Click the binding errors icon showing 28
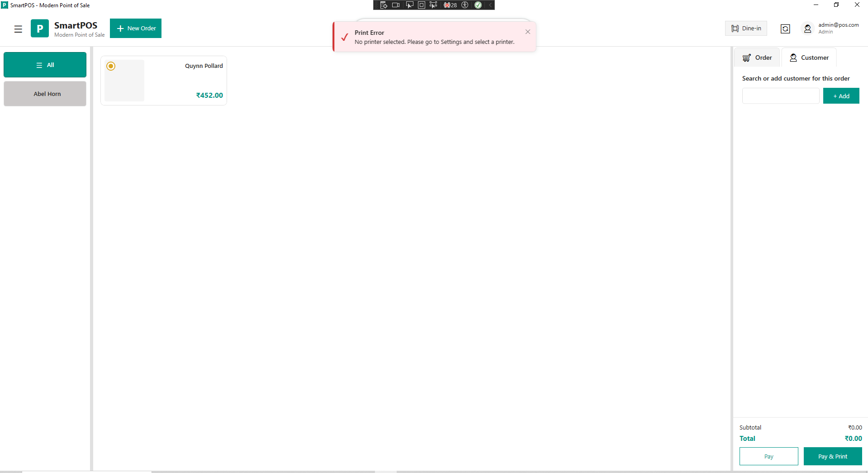This screenshot has height=473, width=868. (450, 5)
